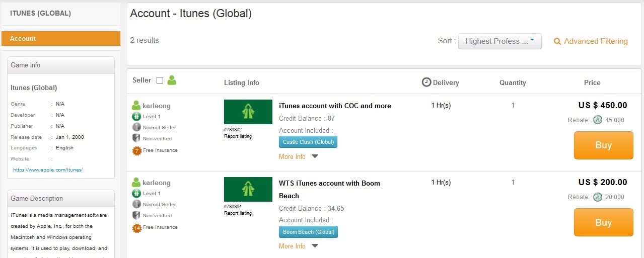Viewport: 644px width, 258px height.
Task: Click Credit Balance value 87
Action: 331,119
